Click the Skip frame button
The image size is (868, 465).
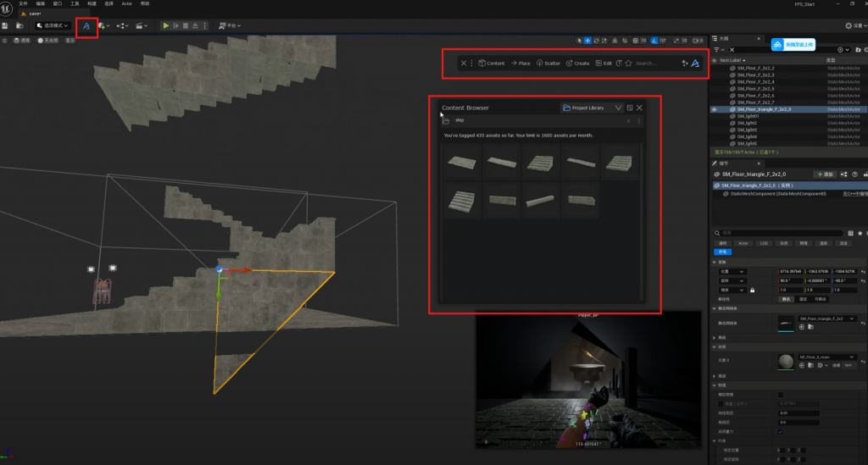176,26
